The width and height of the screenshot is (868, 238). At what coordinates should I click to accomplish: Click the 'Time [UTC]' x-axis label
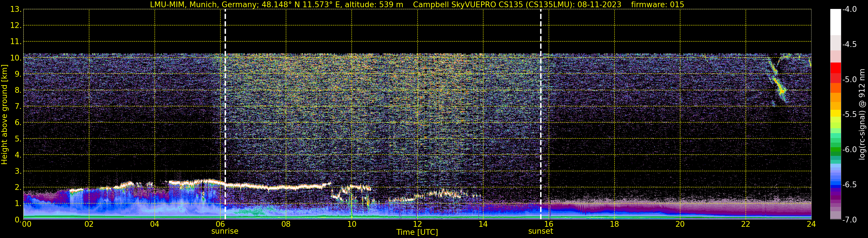[x=417, y=232]
